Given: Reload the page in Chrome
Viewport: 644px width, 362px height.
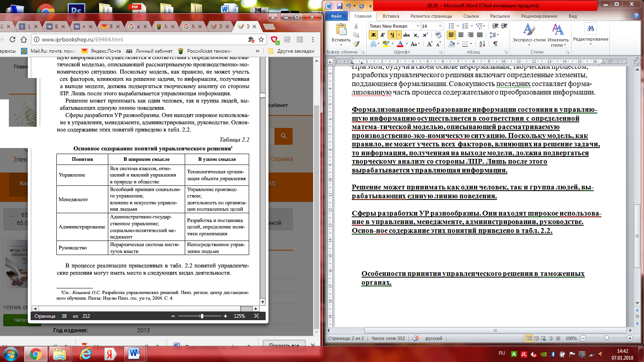Looking at the screenshot, I should pos(12,39).
